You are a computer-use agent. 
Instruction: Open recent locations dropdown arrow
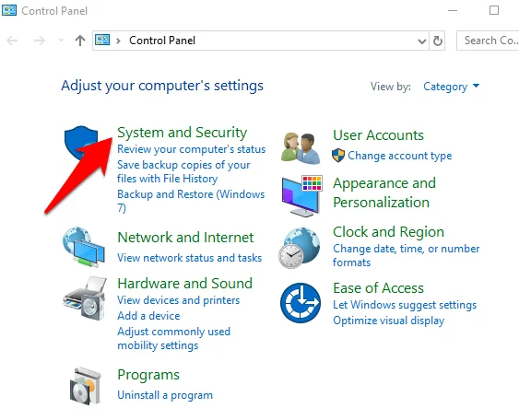tap(61, 41)
